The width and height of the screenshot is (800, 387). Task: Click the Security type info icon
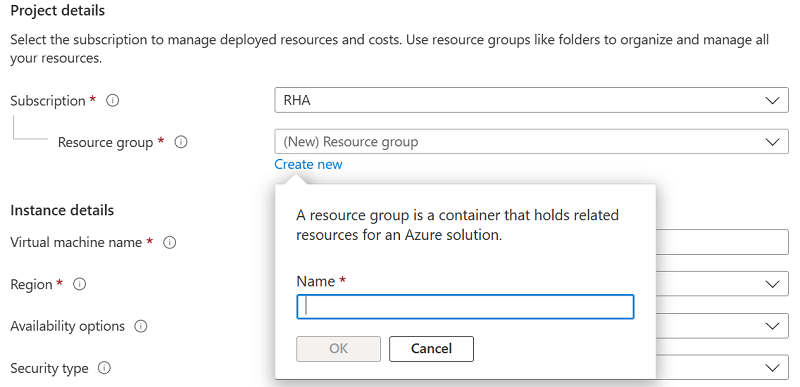point(104,368)
